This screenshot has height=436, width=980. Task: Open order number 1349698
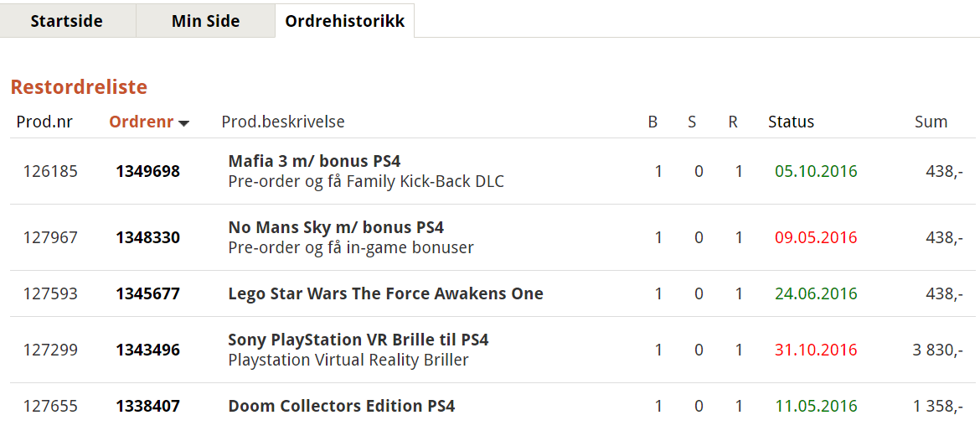pos(148,171)
